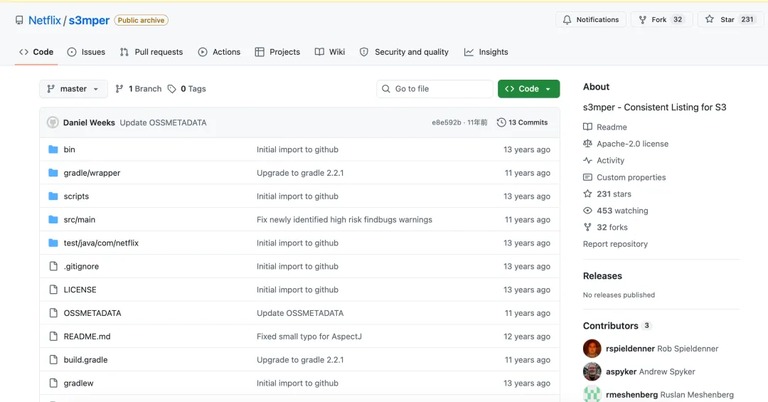Click the Public archive badge
The height and width of the screenshot is (402, 768).
[x=141, y=20]
